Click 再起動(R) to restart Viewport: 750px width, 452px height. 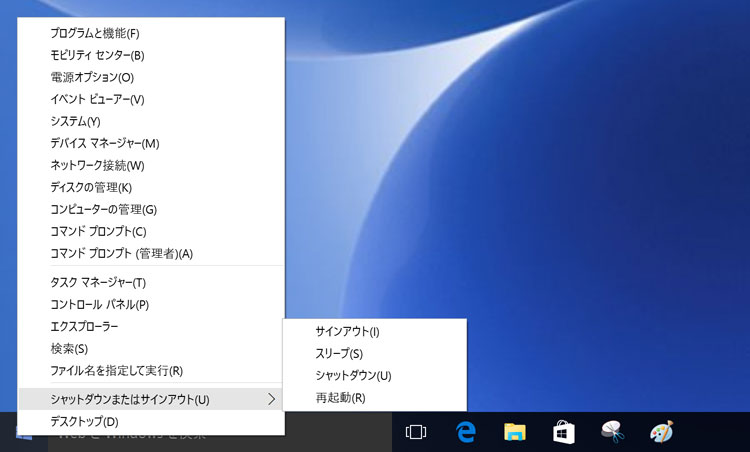[x=375, y=397]
